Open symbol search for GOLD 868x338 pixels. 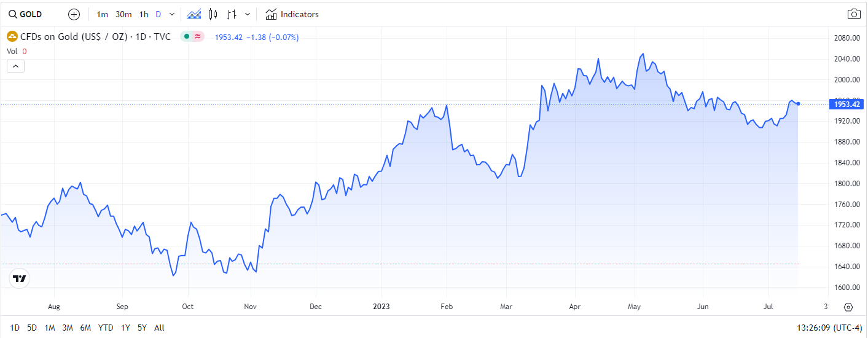(x=25, y=14)
